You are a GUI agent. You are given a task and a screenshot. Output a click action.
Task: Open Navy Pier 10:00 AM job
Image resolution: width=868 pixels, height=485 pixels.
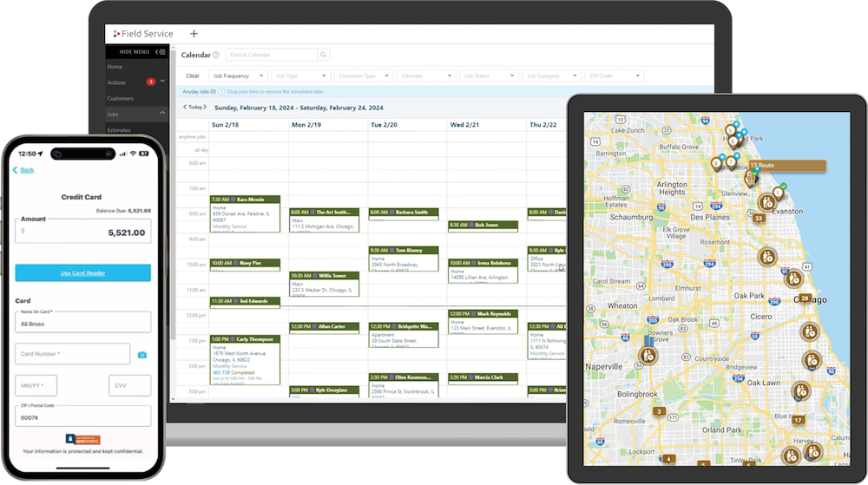[246, 265]
